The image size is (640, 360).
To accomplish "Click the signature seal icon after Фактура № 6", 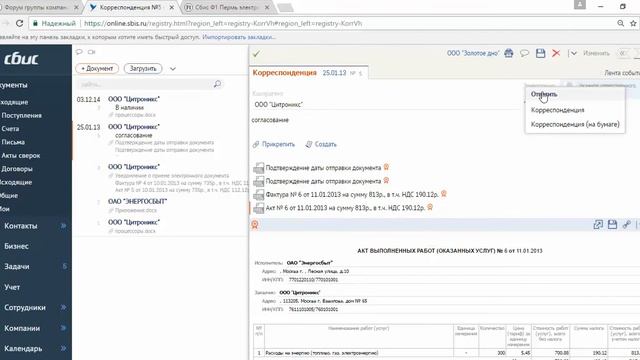I will [x=444, y=194].
